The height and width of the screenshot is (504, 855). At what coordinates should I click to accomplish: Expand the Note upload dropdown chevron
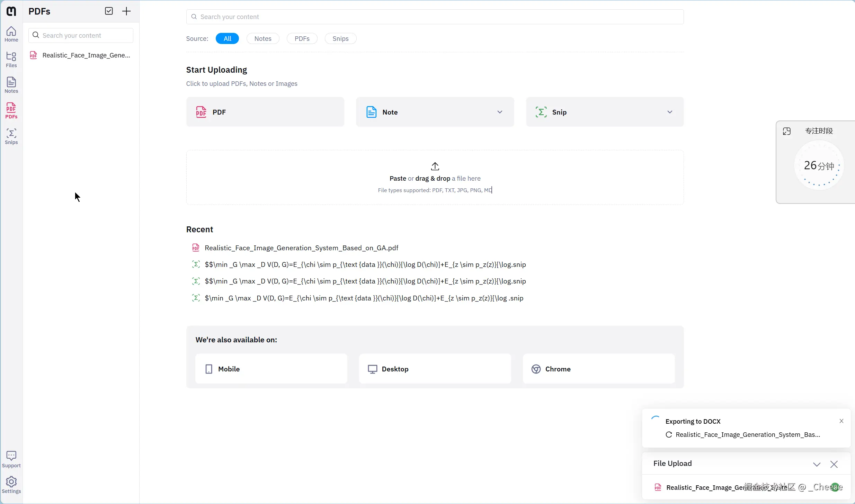[x=500, y=112]
